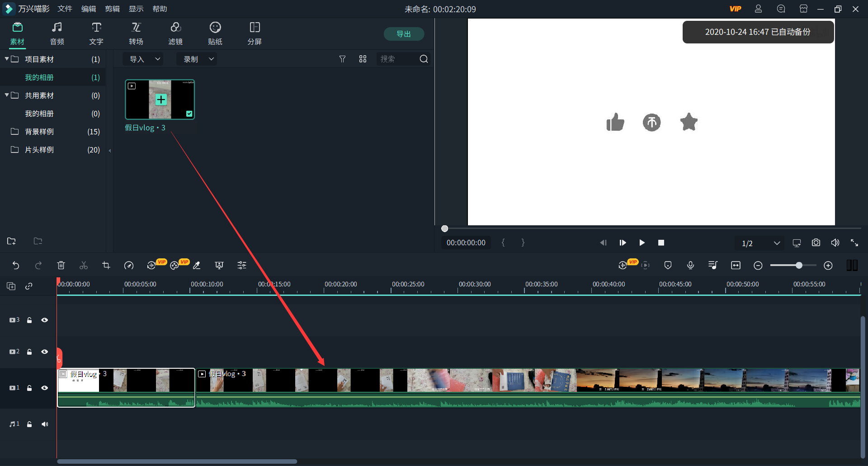Select the crop tool icon

point(106,266)
